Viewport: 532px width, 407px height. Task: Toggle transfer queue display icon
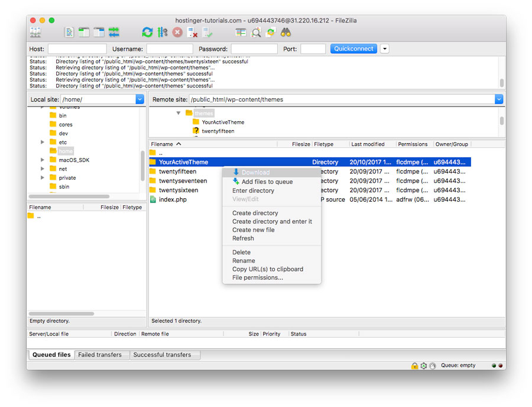(x=113, y=33)
